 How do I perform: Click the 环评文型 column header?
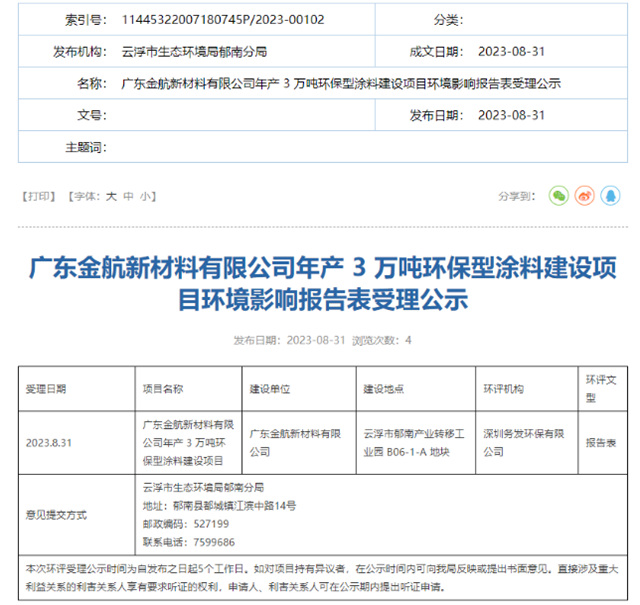click(601, 389)
